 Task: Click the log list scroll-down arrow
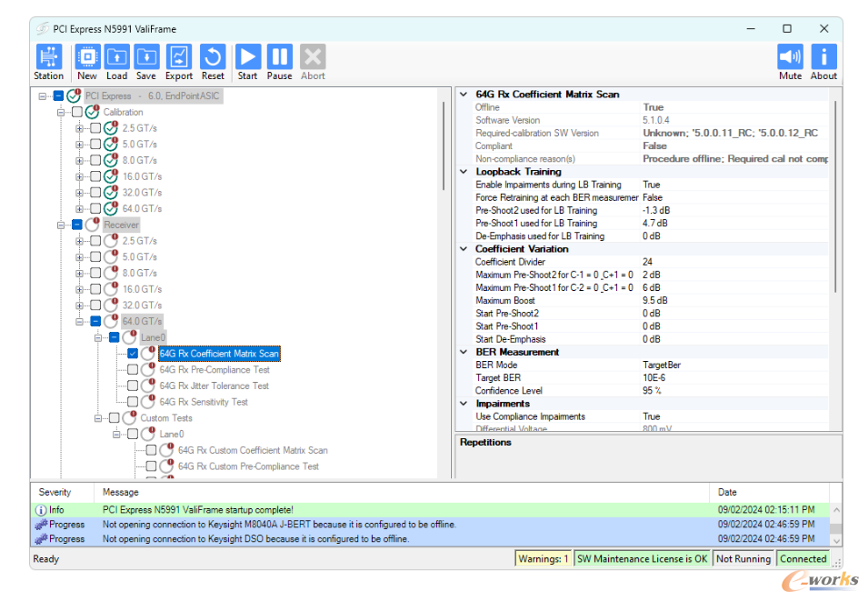pyautogui.click(x=836, y=541)
